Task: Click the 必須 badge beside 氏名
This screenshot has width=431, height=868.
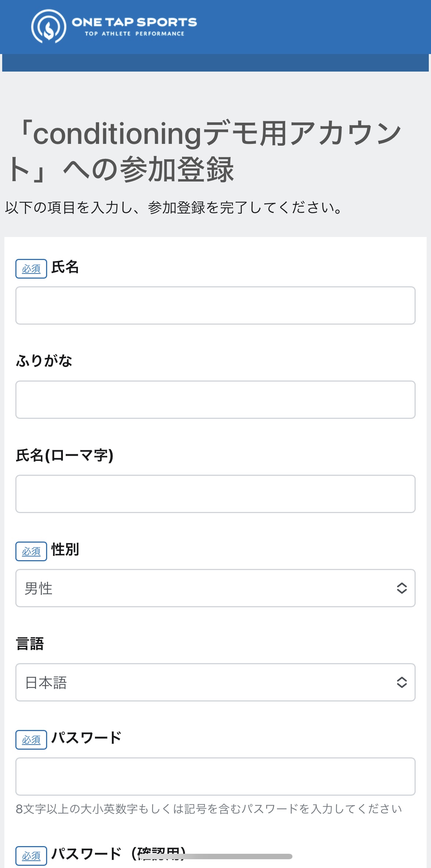Action: pyautogui.click(x=31, y=269)
